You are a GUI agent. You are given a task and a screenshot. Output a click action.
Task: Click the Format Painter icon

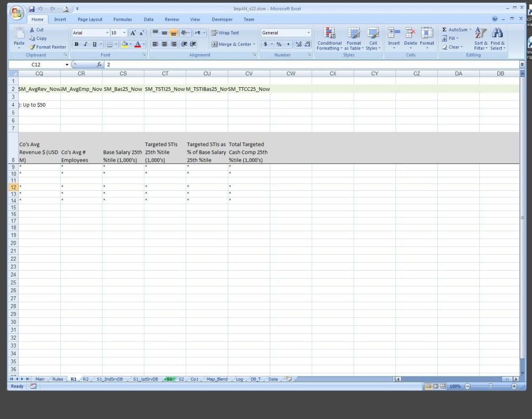32,47
